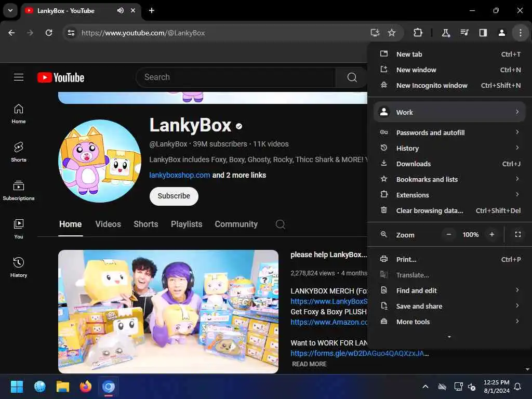This screenshot has height=399, width=532.
Task: Expand Find and edit submenu
Action: pos(449,290)
